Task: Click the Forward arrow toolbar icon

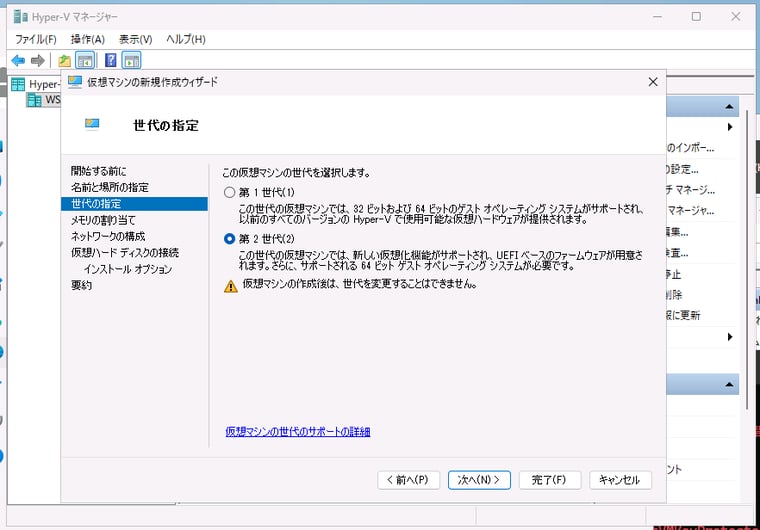Action: tap(37, 61)
